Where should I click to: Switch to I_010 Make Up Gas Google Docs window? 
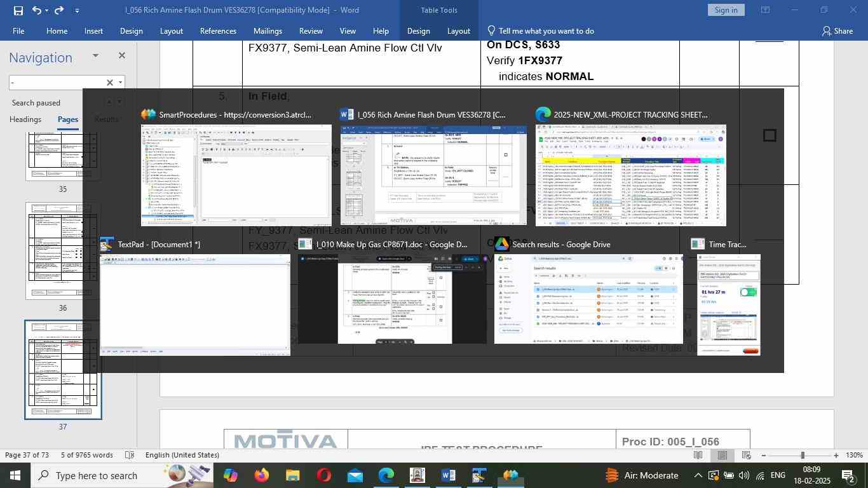393,299
